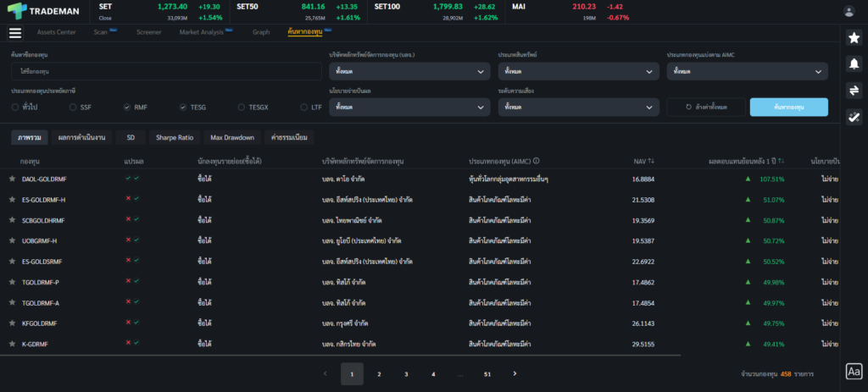This screenshot has width=868, height=392.
Task: Open the dividend policy (นโยบายจ่ายปันผล) dropdown
Action: tap(409, 107)
